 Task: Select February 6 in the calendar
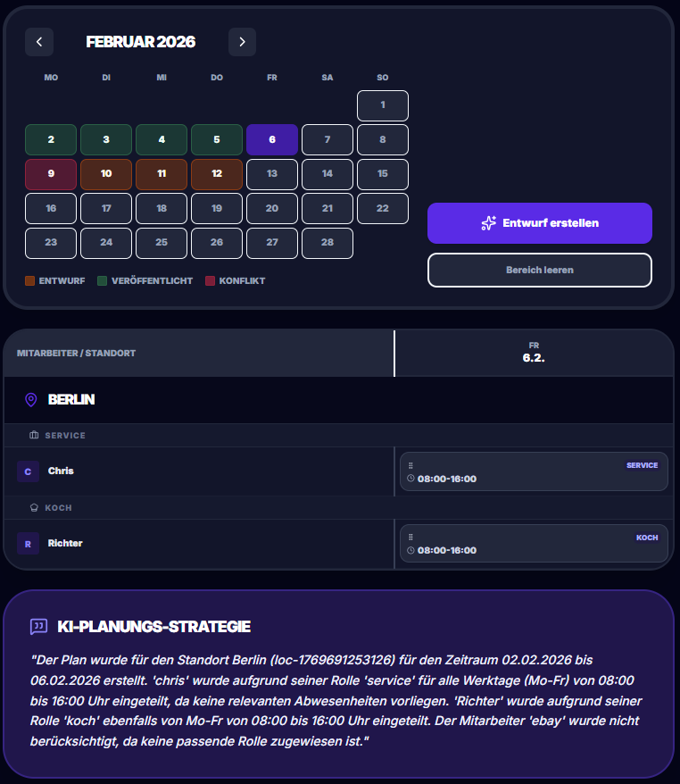coord(271,139)
